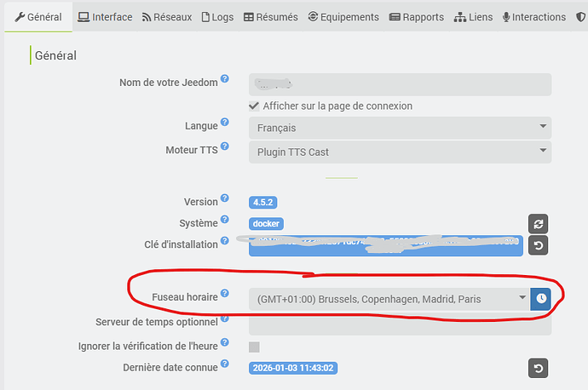Viewport: 588px width, 390px height.
Task: Open the Langue dropdown
Action: coord(400,128)
